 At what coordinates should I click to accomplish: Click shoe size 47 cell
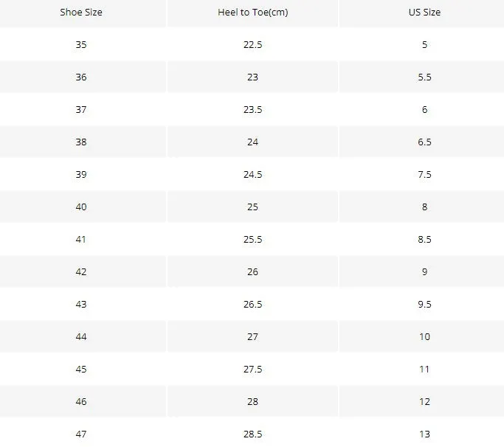(81, 434)
